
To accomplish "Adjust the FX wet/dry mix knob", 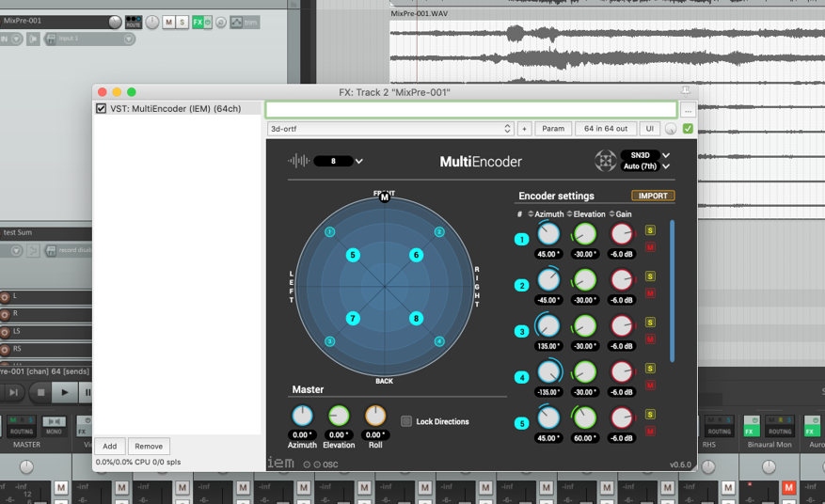I will (x=671, y=129).
